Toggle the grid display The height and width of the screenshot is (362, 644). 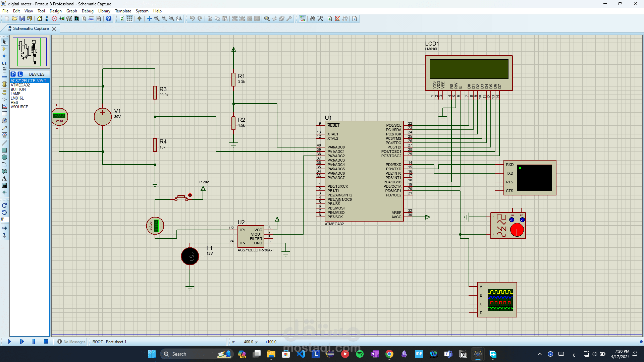click(x=129, y=18)
